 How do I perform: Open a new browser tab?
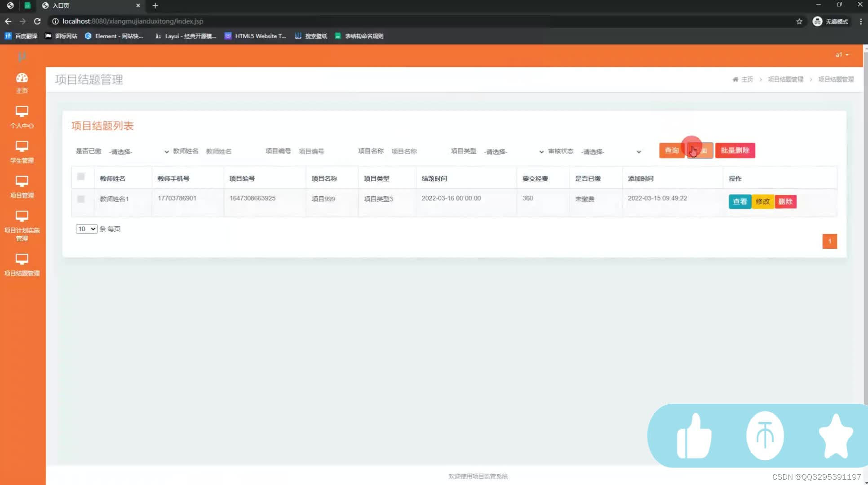tap(155, 5)
